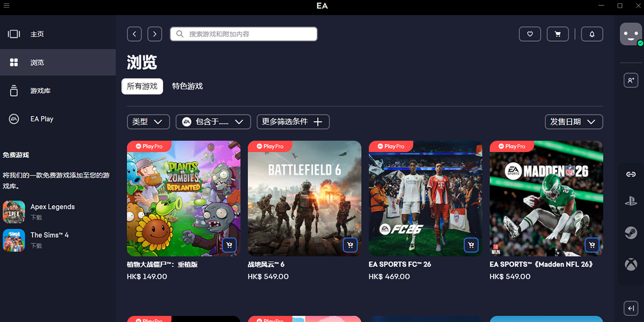Go forward with the right arrow button

tap(155, 34)
